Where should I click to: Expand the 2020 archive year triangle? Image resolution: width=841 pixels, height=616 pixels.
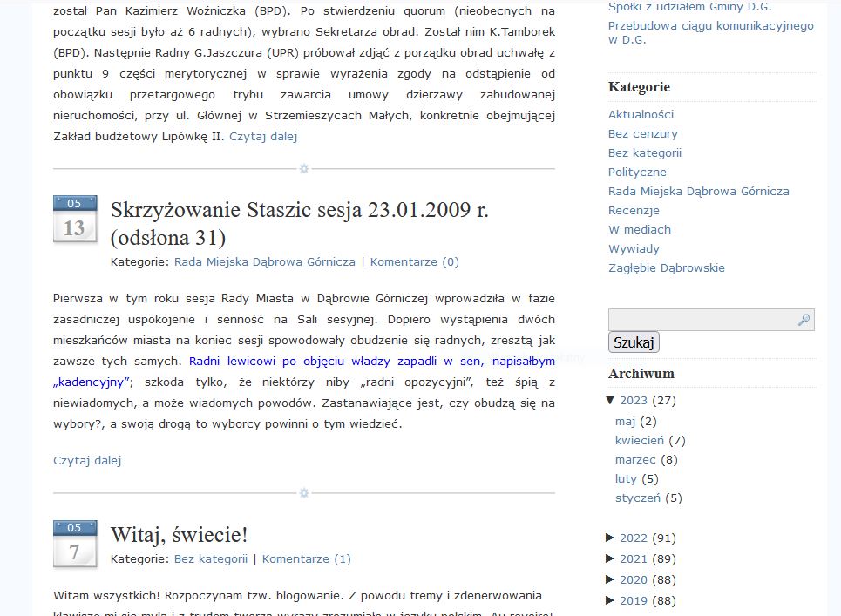pyautogui.click(x=610, y=579)
